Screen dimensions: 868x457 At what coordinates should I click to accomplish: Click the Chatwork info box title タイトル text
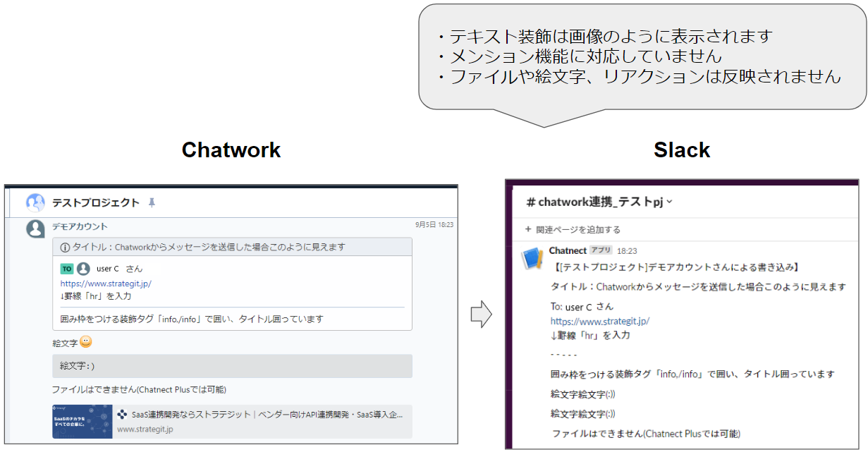click(209, 248)
